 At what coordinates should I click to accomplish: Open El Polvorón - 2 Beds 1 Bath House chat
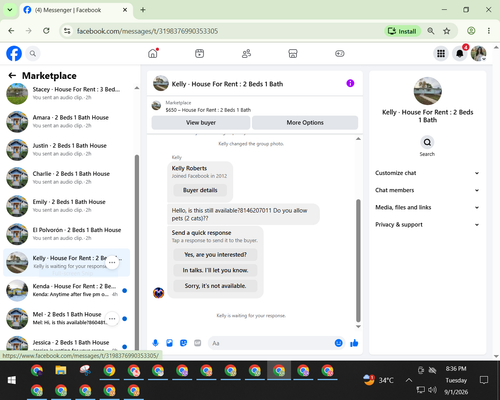(67, 234)
